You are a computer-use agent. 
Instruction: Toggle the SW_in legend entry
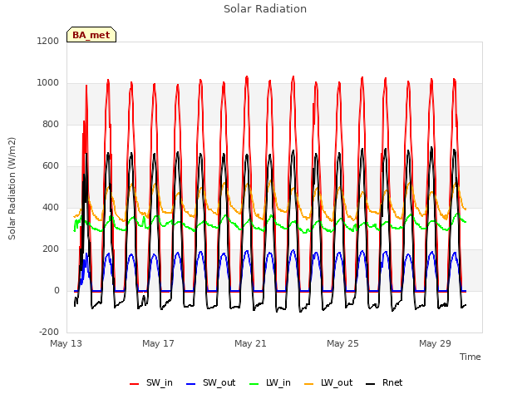[151, 382]
